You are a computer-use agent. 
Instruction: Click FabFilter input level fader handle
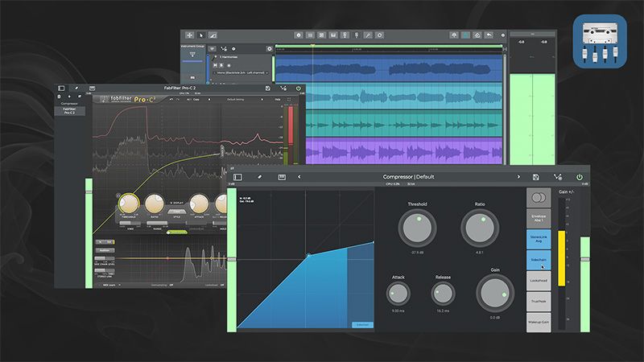pyautogui.click(x=89, y=192)
